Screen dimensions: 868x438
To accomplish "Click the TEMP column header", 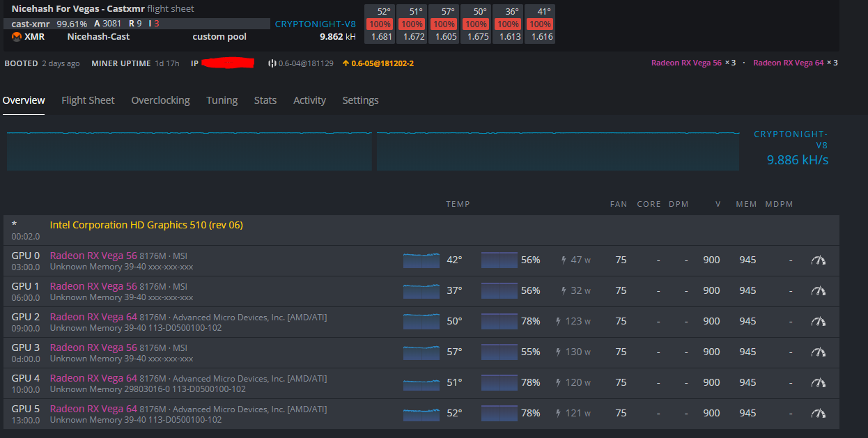I will coord(458,204).
